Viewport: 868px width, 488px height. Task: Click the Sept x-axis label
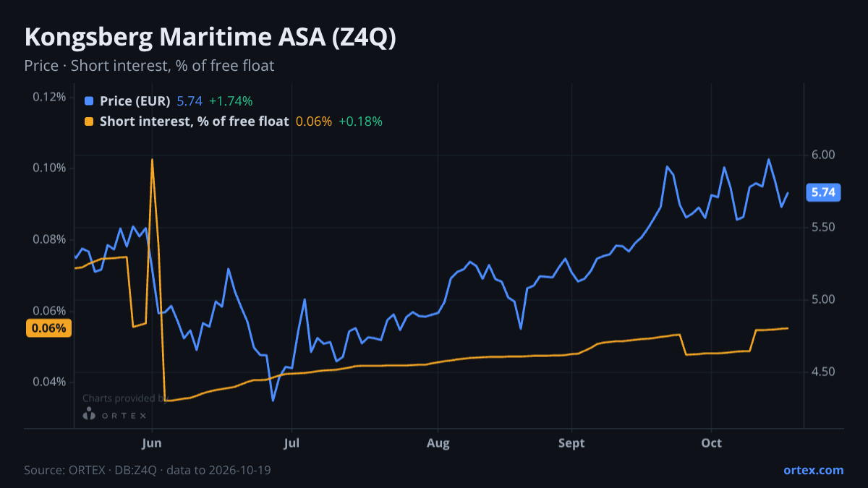tap(571, 442)
